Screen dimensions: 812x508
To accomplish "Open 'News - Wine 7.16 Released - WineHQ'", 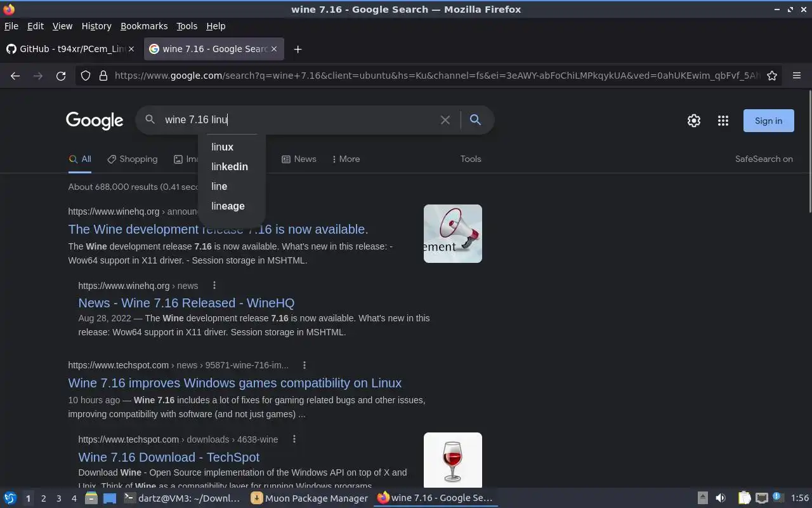I will click(187, 303).
